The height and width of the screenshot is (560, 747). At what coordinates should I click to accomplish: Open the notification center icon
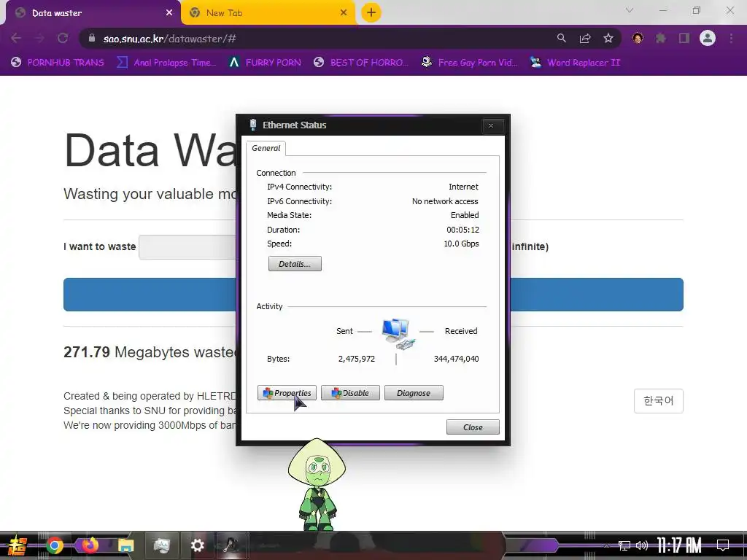point(723,545)
